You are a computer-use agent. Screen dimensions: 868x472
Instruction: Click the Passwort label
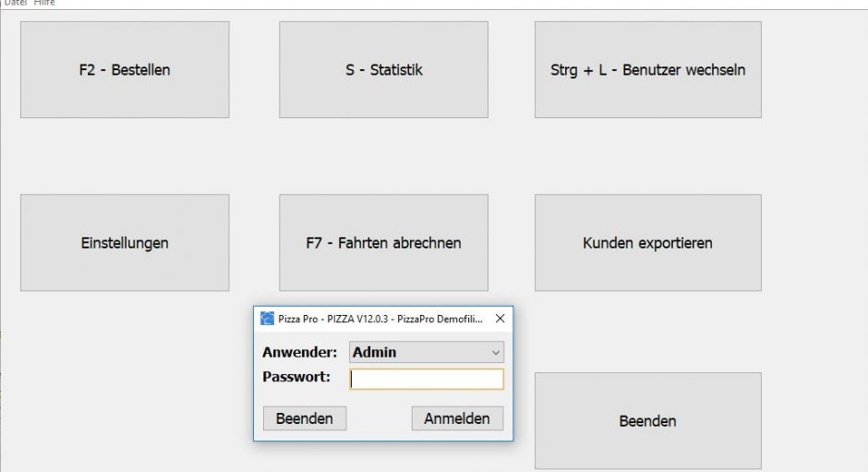(296, 377)
